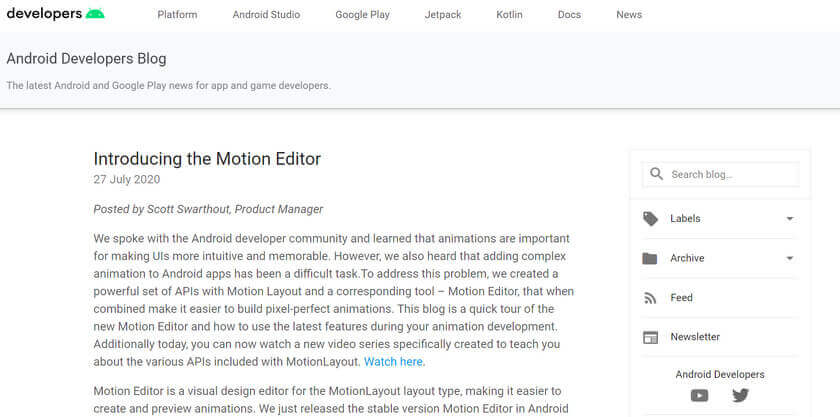Focus the Search blog input field
The height and width of the screenshot is (417, 840).
pos(721,174)
